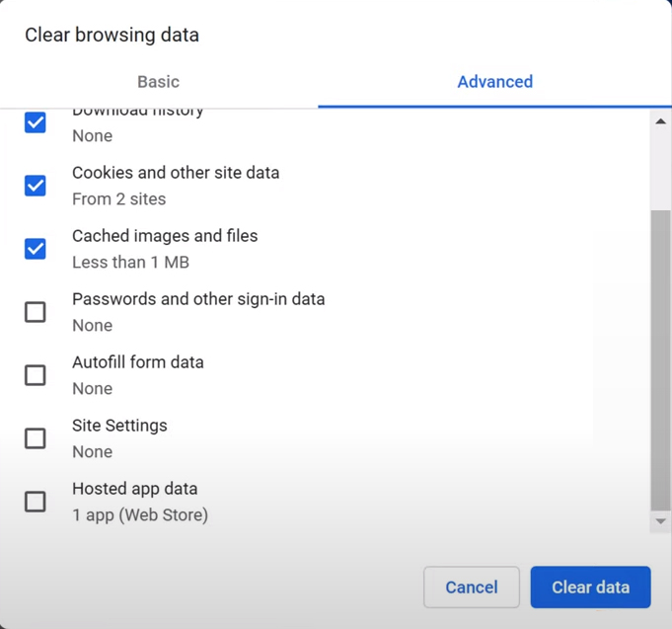Check the Autofill form data box

pos(36,375)
